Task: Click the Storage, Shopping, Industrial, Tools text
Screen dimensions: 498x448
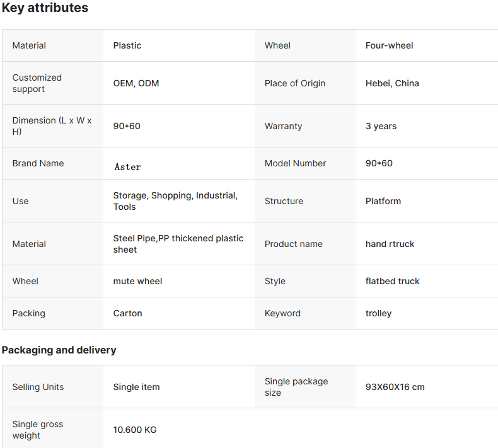Action: pos(176,201)
